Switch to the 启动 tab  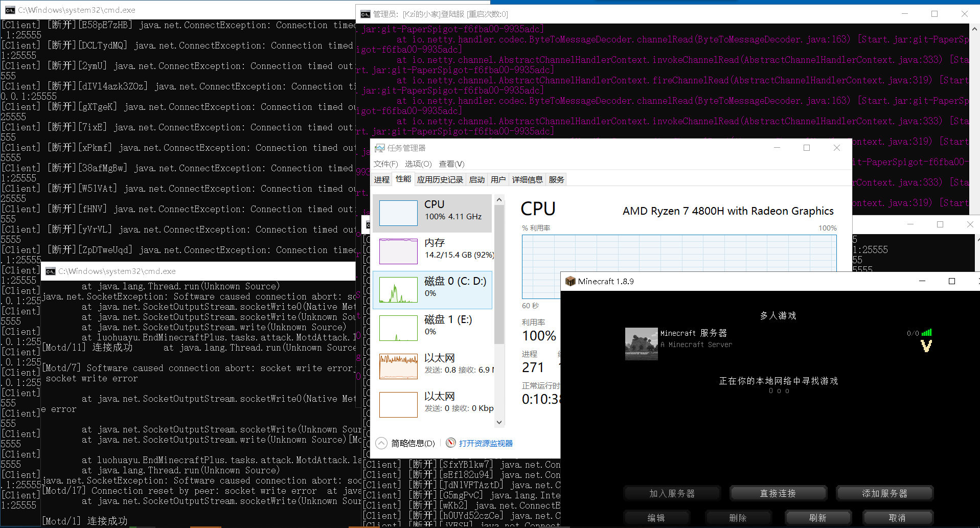pos(477,179)
